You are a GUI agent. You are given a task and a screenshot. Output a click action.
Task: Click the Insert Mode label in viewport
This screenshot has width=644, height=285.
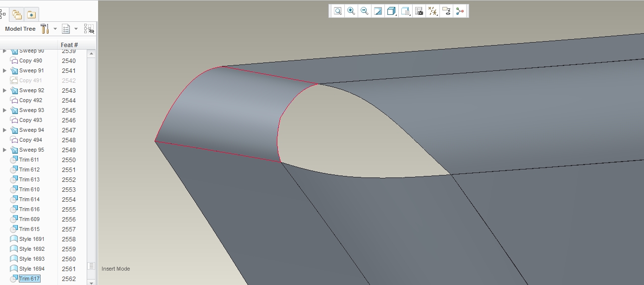[116, 269]
